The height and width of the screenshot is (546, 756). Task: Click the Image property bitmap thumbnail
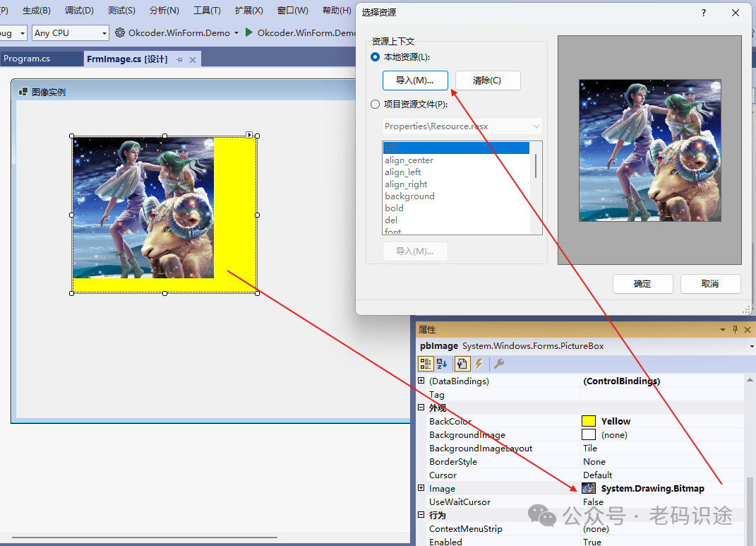click(589, 488)
